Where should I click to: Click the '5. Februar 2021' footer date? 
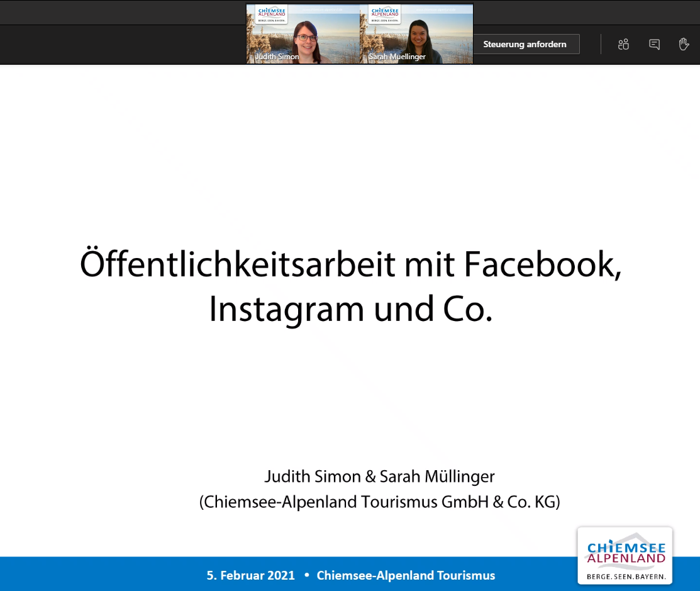pos(250,575)
